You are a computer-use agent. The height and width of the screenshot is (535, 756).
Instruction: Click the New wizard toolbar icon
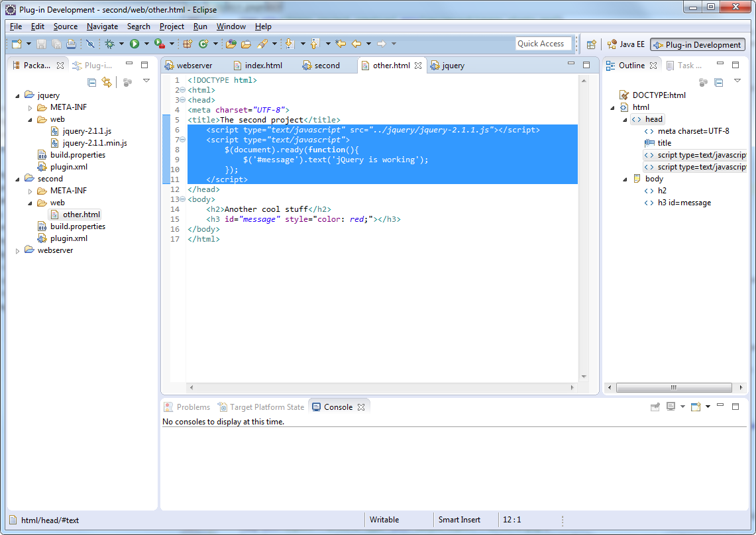tap(17, 44)
